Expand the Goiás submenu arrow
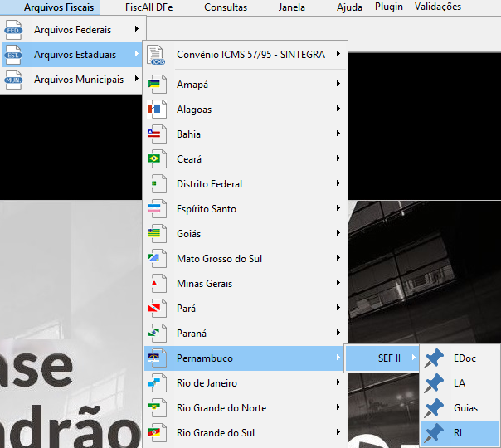The height and width of the screenshot is (448, 501). pyautogui.click(x=338, y=233)
